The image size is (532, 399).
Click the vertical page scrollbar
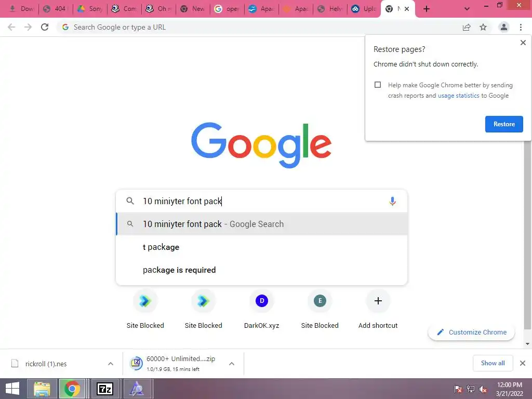[527, 234]
